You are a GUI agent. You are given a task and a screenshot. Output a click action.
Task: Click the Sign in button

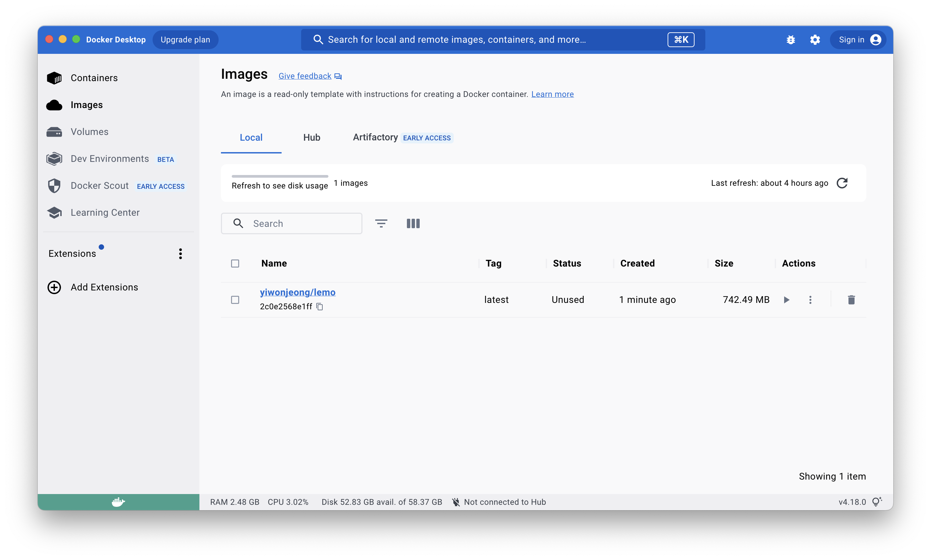tap(858, 40)
